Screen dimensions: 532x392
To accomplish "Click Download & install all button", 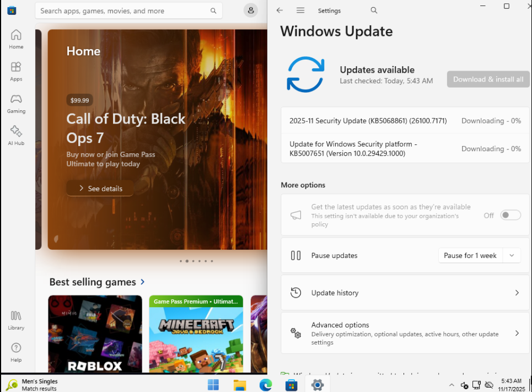I will [x=488, y=79].
